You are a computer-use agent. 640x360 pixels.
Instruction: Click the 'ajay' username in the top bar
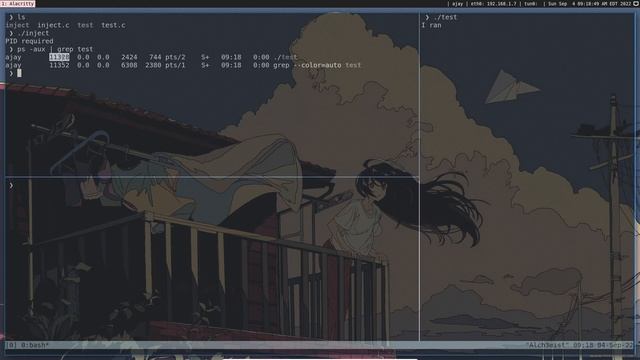coord(457,4)
